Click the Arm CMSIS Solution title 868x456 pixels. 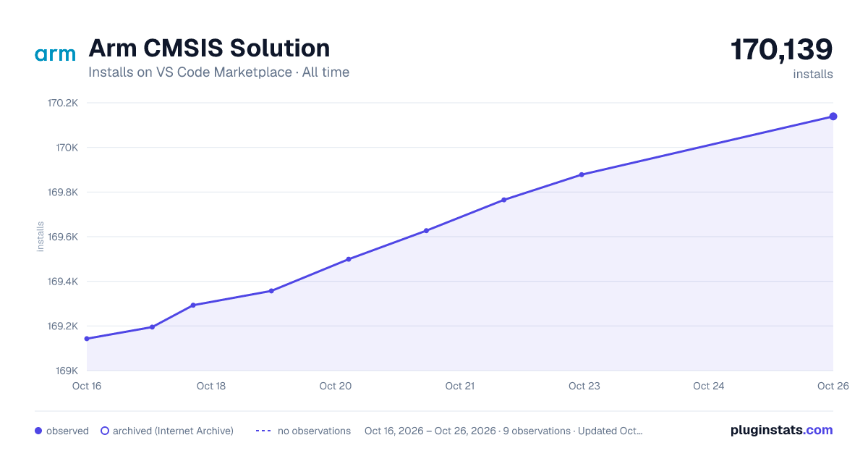coord(209,48)
